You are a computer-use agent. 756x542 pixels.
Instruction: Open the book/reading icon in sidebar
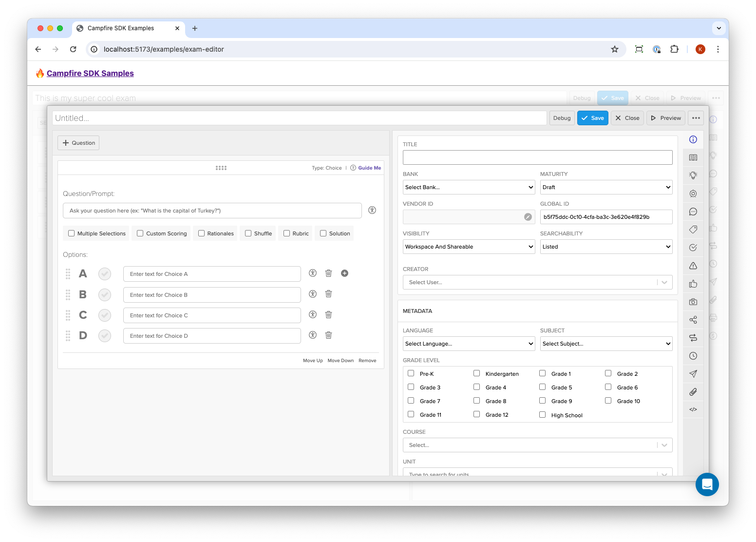693,157
